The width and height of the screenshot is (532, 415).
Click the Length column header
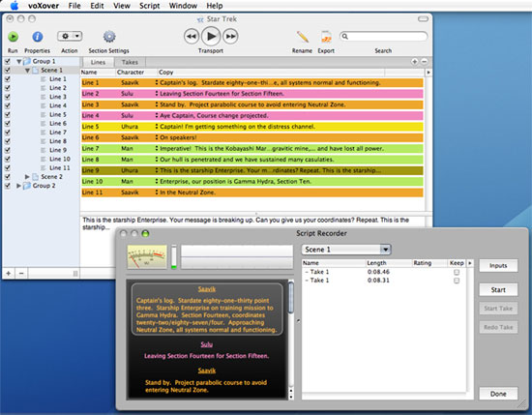click(389, 263)
